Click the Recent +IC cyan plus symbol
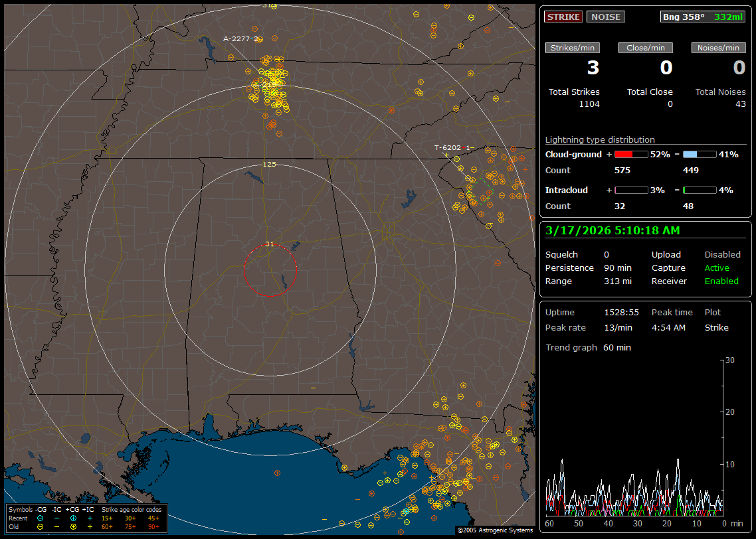 tap(90, 518)
